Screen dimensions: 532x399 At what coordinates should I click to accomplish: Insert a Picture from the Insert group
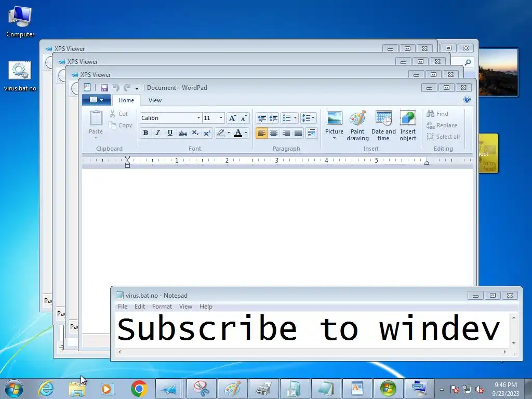point(334,125)
